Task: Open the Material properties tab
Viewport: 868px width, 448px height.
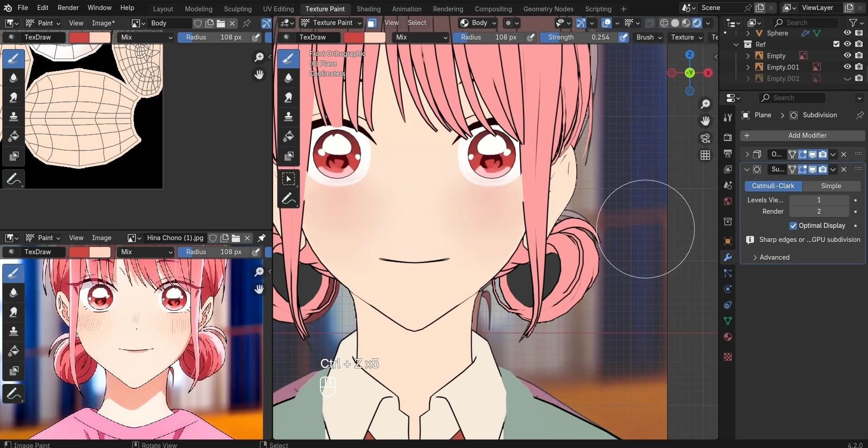Action: [728, 337]
